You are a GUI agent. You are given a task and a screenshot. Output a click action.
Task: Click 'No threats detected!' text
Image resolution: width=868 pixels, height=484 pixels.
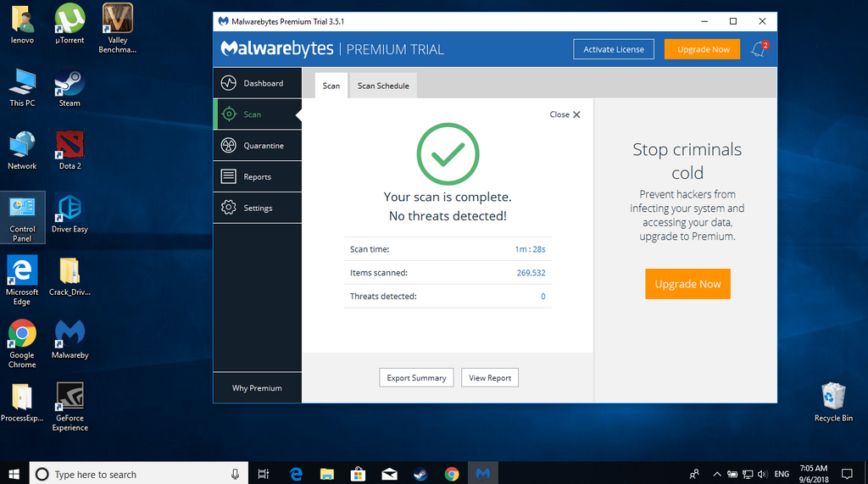[448, 216]
